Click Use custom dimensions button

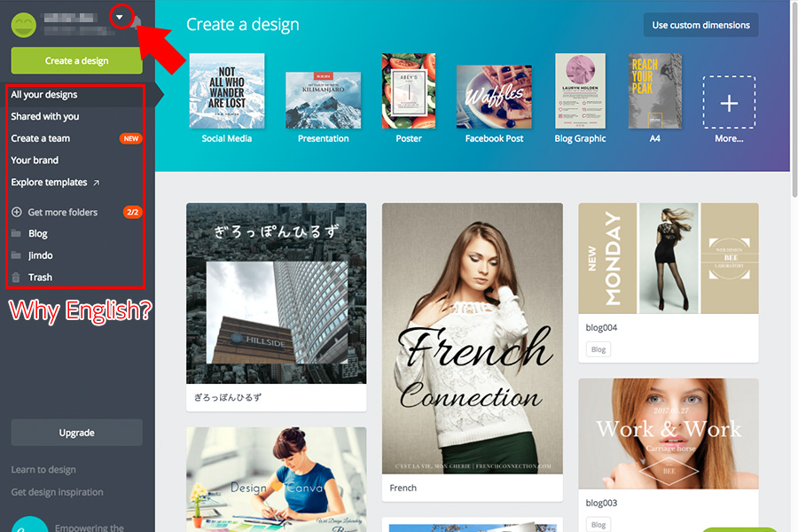pos(700,25)
